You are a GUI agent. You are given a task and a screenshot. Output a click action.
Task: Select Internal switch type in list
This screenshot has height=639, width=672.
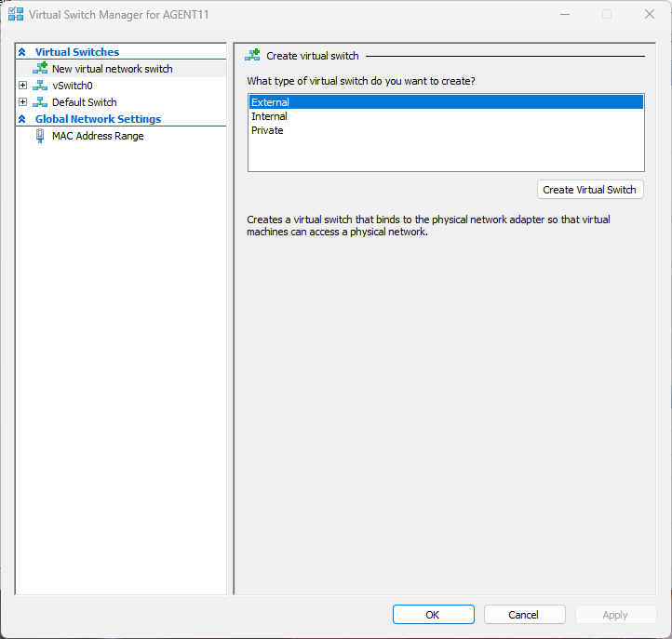tap(270, 116)
